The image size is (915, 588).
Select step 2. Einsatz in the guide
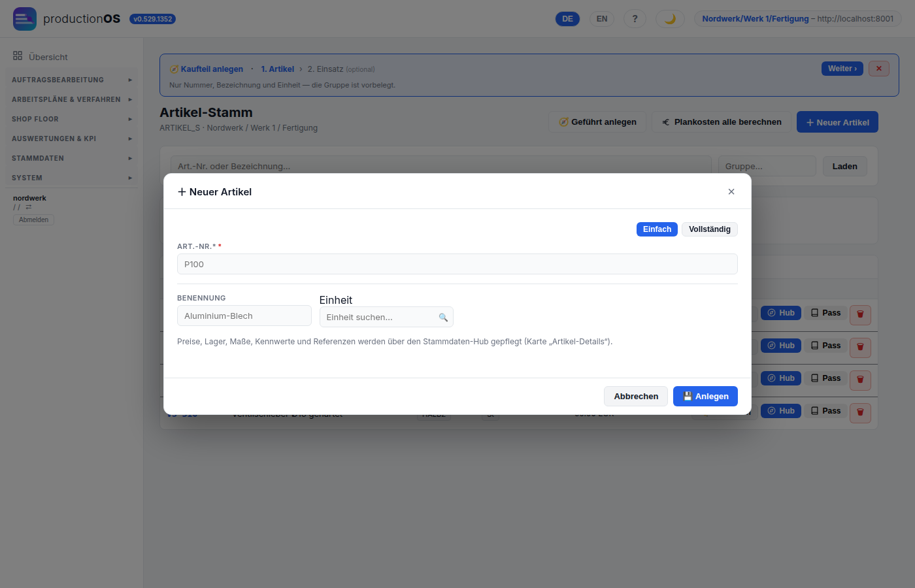(341, 69)
